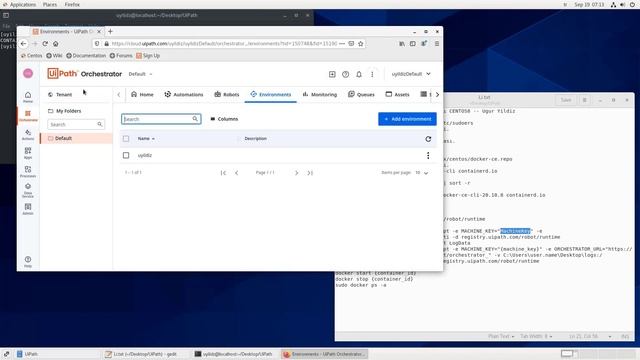
Task: Click Save in the gedit window
Action: tap(566, 100)
